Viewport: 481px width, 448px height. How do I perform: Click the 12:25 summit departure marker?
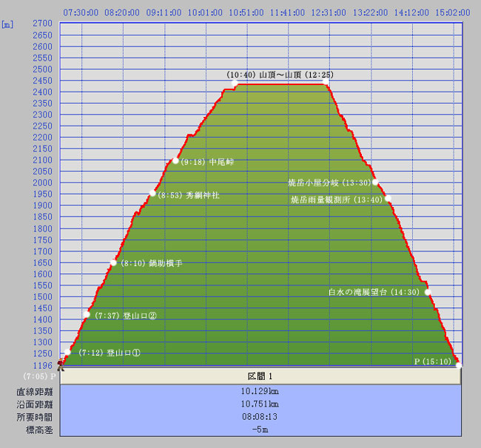pyautogui.click(x=326, y=82)
